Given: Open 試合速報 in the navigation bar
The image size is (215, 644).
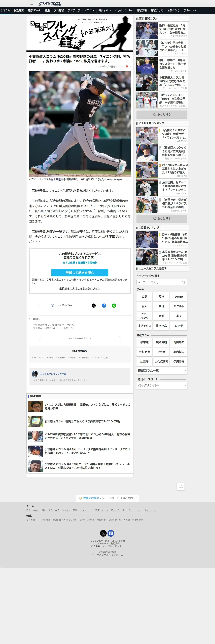Looking at the screenshot, I should 19,11.
